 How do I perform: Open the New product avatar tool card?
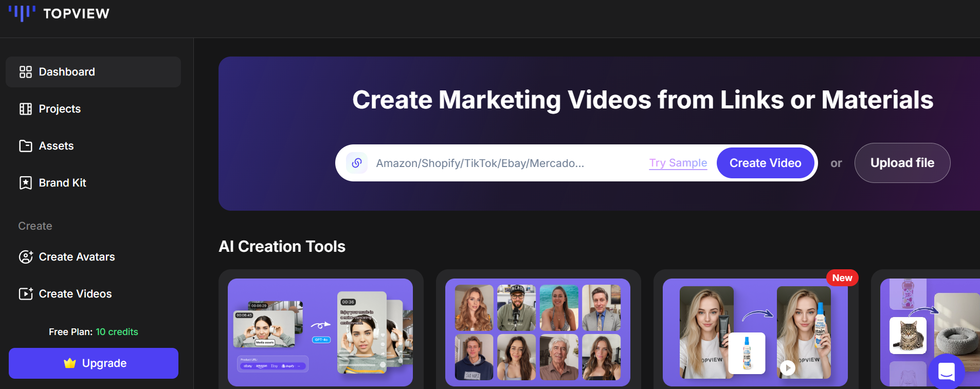pyautogui.click(x=755, y=332)
